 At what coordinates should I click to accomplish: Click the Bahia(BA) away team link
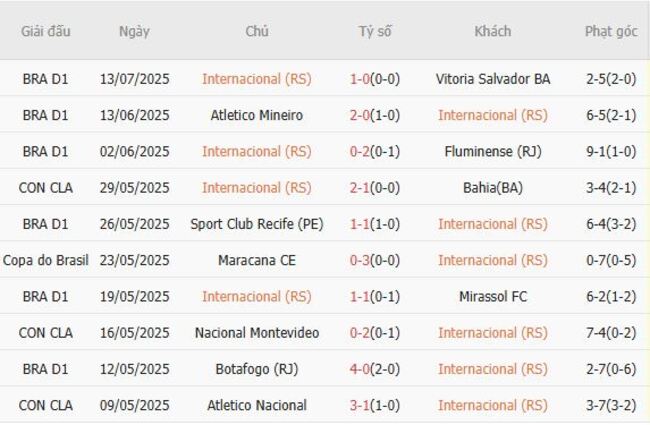(x=493, y=187)
